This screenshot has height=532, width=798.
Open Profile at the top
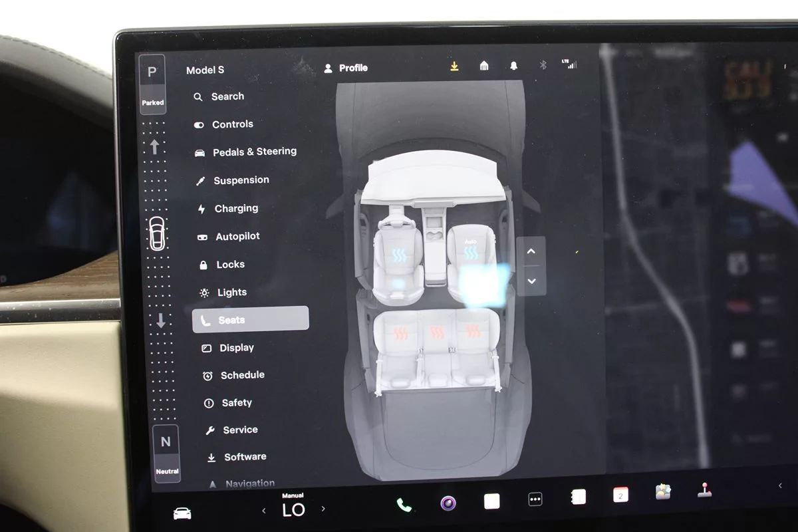346,68
